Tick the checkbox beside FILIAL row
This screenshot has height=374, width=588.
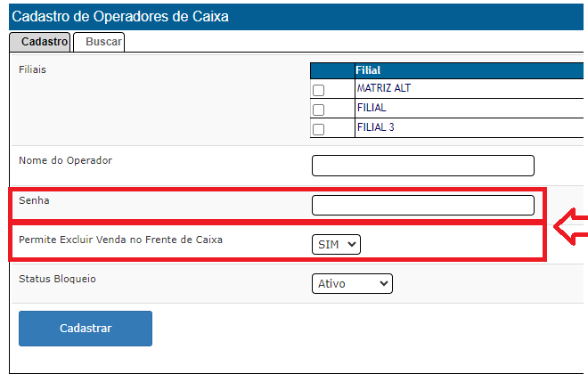(x=318, y=110)
